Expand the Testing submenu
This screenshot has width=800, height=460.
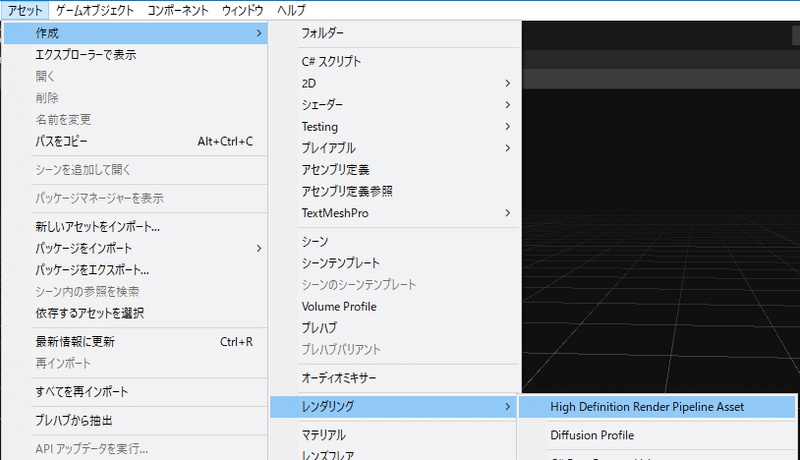(x=394, y=126)
